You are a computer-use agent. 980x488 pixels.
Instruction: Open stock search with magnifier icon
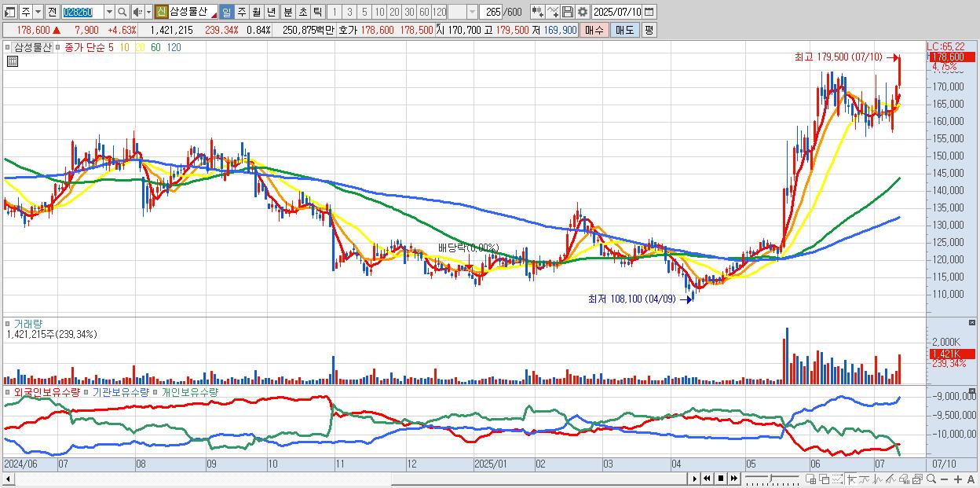pyautogui.click(x=122, y=12)
